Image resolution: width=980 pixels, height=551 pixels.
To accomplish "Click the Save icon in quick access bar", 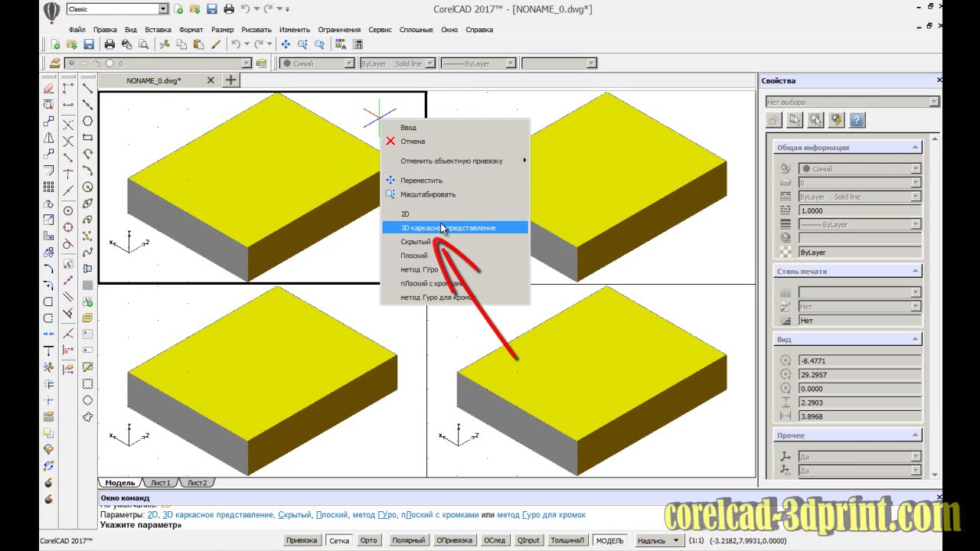I will tap(212, 9).
